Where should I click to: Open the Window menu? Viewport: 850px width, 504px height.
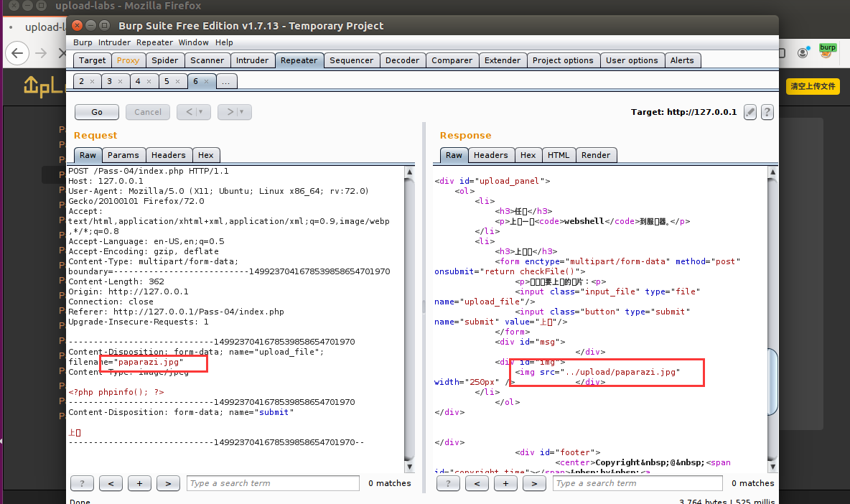[x=194, y=42]
